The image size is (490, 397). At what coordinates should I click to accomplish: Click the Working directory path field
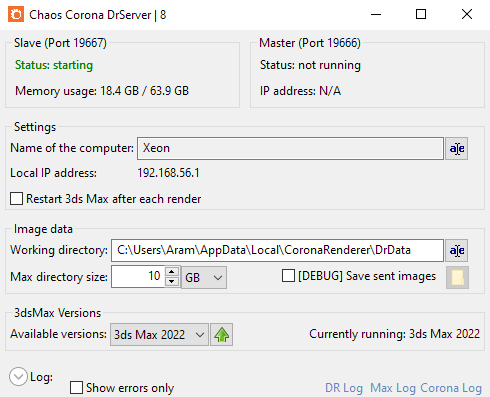[277, 250]
